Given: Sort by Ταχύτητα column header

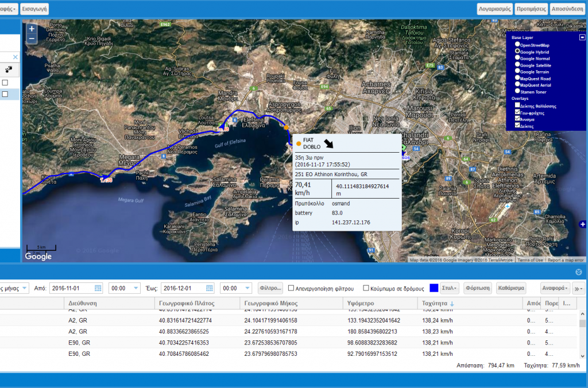Looking at the screenshot, I should [x=470, y=303].
